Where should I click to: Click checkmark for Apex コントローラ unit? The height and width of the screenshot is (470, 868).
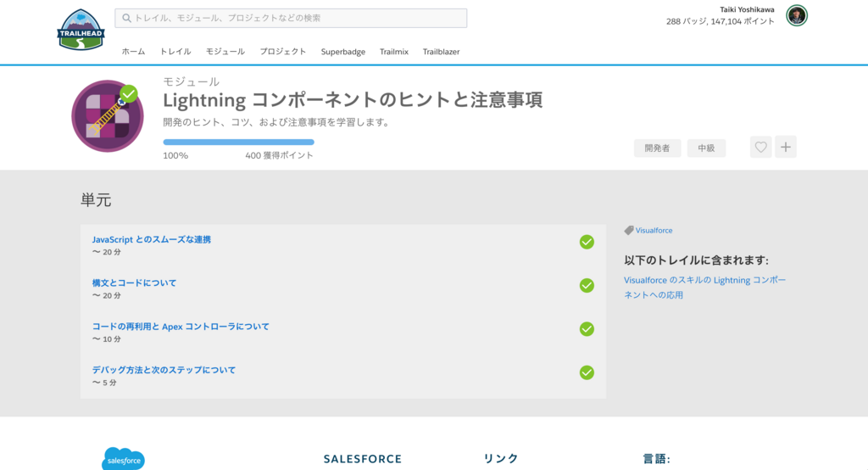tap(587, 329)
